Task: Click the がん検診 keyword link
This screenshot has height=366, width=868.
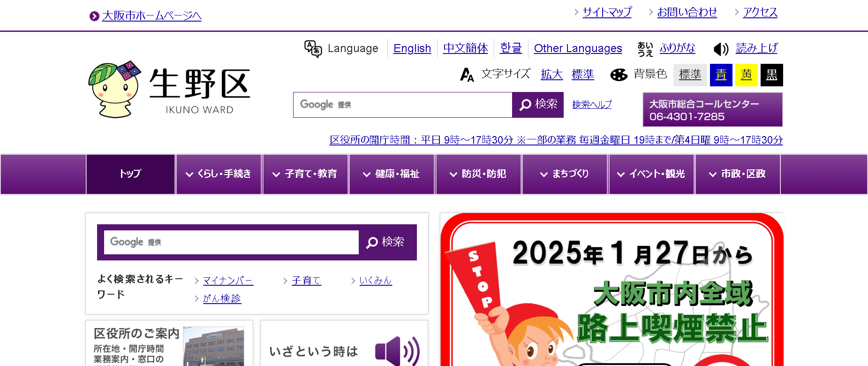Action: click(x=222, y=299)
